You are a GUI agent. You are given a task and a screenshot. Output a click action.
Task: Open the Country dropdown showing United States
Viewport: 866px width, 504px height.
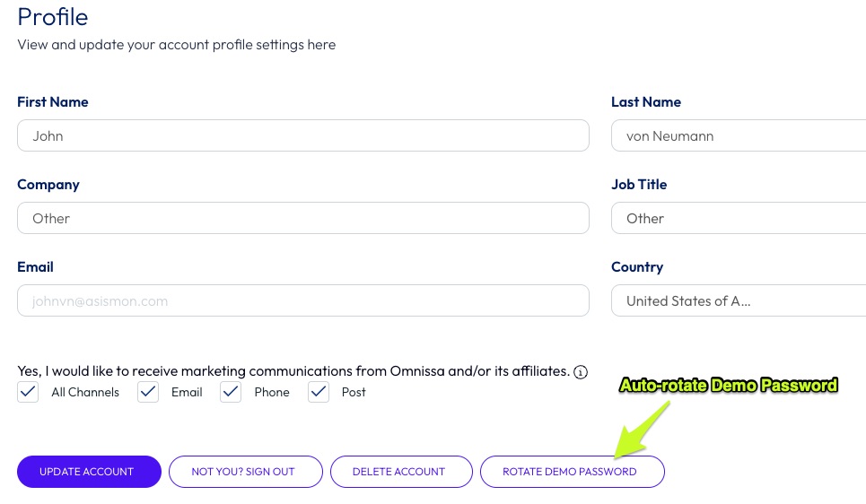coord(738,300)
